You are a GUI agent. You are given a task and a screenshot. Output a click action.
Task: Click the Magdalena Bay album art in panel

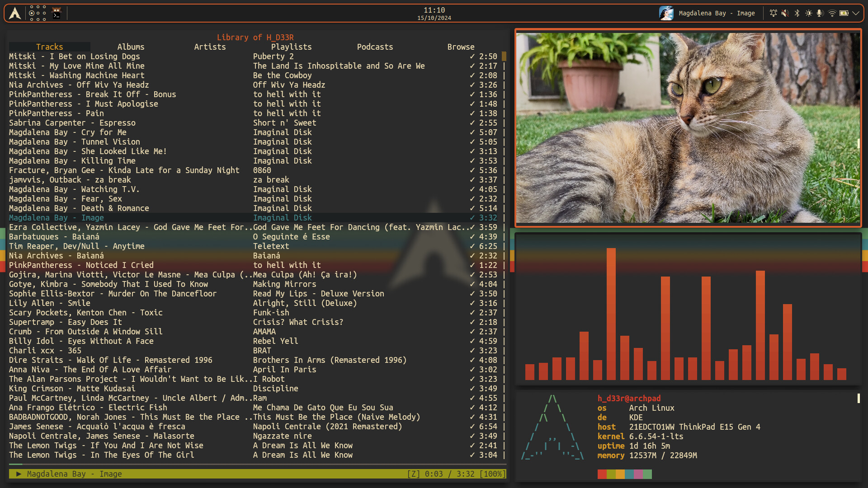pyautogui.click(x=666, y=13)
